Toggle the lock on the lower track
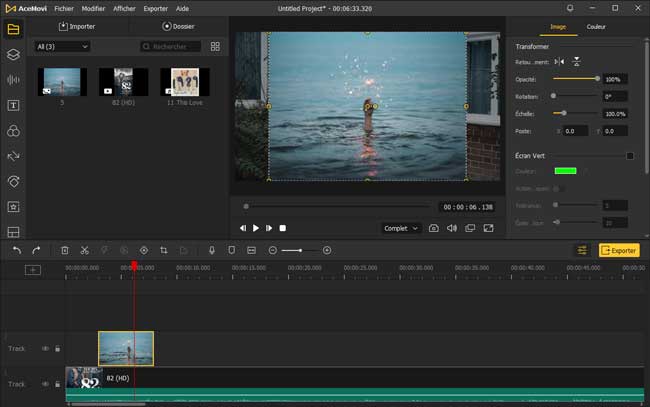 point(57,383)
